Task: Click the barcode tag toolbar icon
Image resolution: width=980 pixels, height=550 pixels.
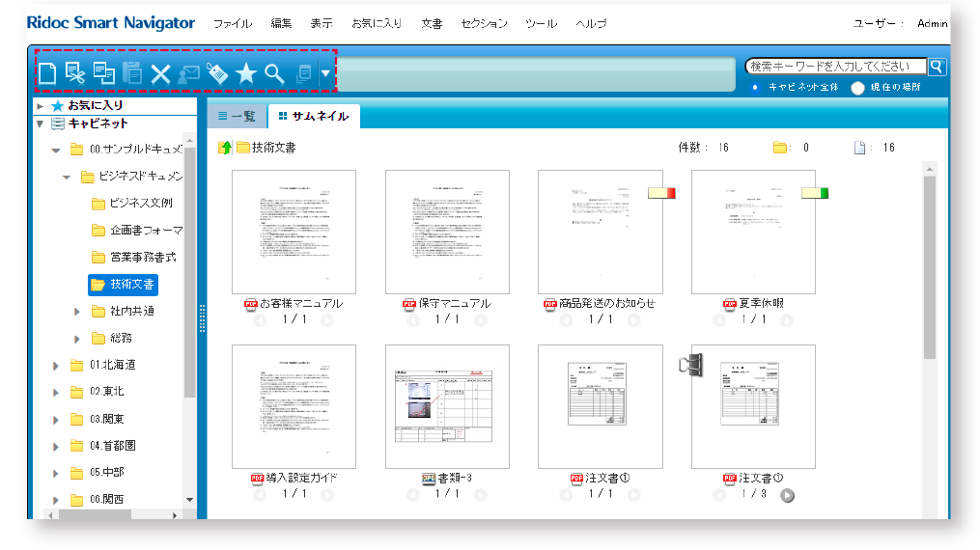Action: (217, 73)
